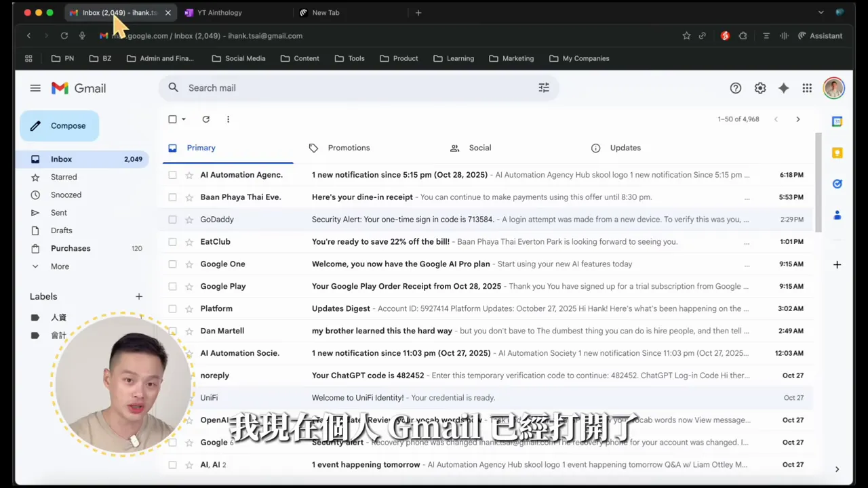Star the Platform Updates Digest email
Image resolution: width=868 pixels, height=488 pixels.
point(189,309)
